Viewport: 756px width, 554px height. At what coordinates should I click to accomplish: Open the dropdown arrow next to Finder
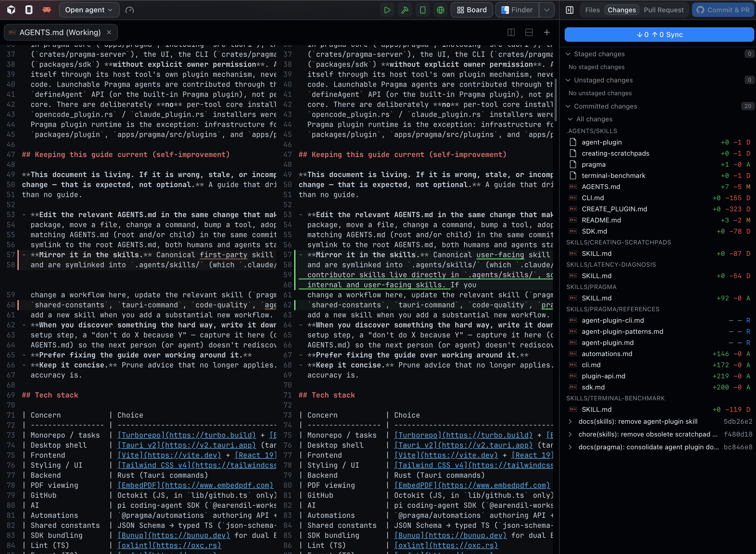pyautogui.click(x=547, y=10)
